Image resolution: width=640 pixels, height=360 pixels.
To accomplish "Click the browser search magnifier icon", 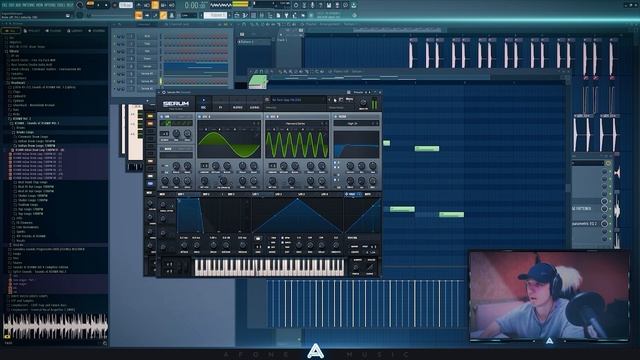I will [105, 343].
